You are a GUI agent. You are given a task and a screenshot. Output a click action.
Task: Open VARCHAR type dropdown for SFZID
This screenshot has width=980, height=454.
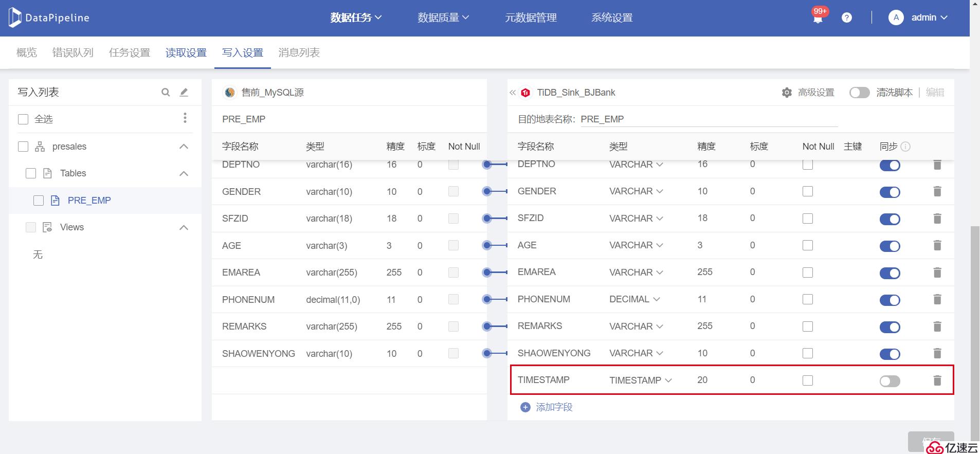tap(636, 219)
